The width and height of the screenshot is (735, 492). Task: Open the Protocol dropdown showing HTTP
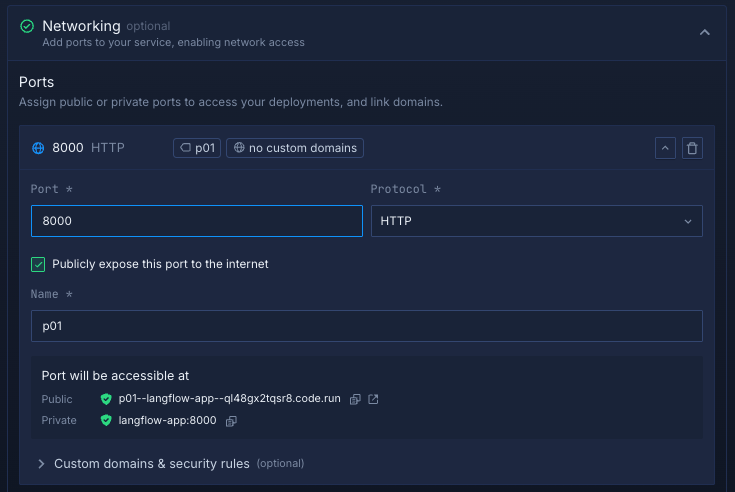coord(536,221)
